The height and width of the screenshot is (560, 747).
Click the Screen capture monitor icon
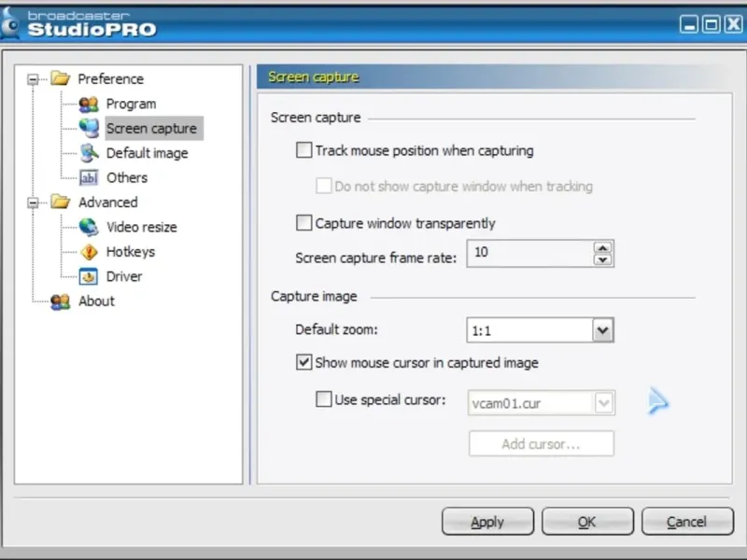click(89, 128)
